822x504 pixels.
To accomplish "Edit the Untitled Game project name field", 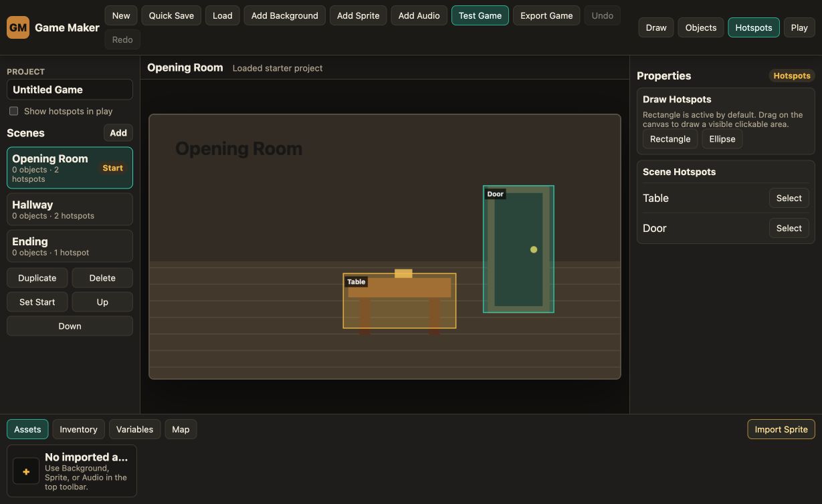I will pos(70,90).
